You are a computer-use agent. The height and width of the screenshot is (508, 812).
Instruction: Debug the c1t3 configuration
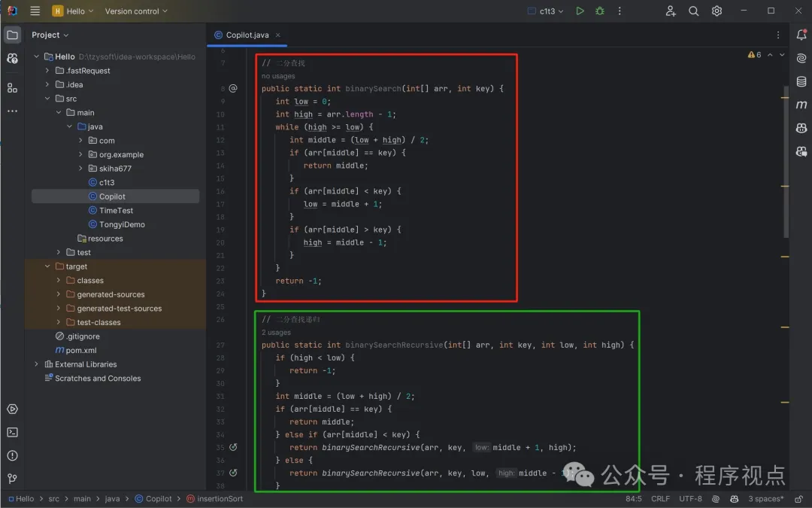(x=600, y=11)
